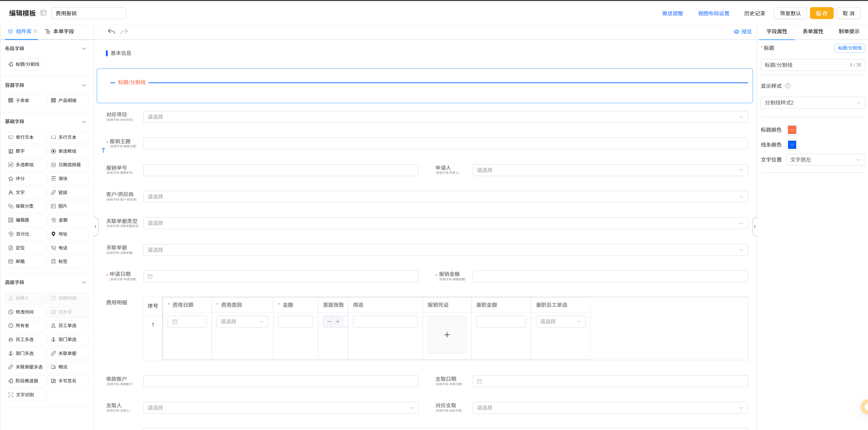Screen dimensions: 868x430
Task: Expand the 对应项目 select box
Action: coord(445,117)
